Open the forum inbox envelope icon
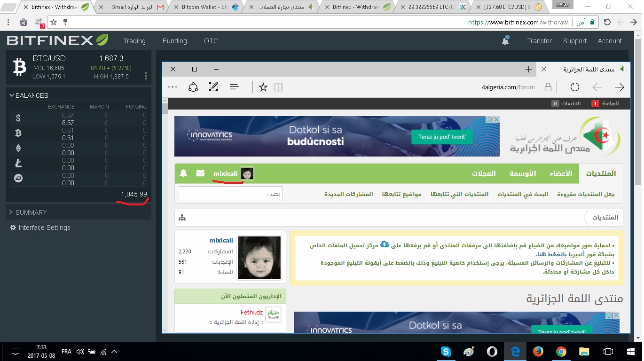This screenshot has width=644, height=361. (200, 173)
